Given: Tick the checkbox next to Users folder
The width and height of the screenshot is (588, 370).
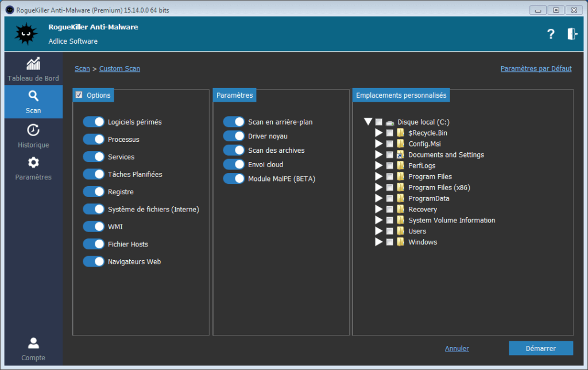Looking at the screenshot, I should 390,232.
